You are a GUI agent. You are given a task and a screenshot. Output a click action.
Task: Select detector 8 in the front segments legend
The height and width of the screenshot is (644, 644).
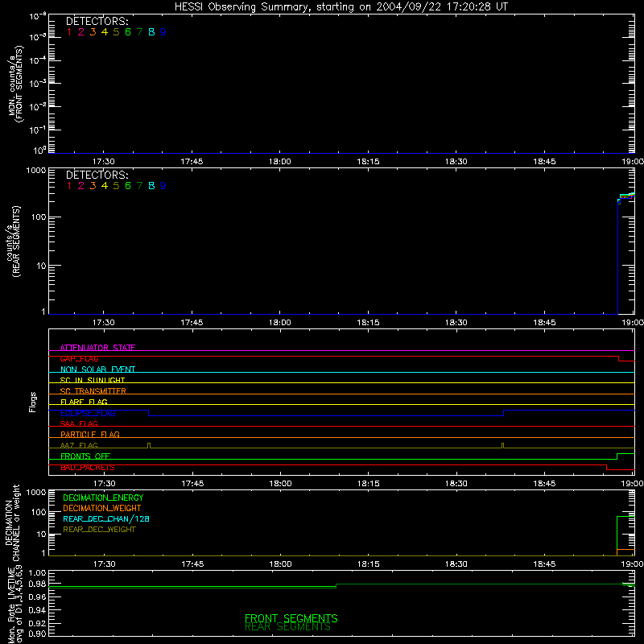(x=151, y=31)
